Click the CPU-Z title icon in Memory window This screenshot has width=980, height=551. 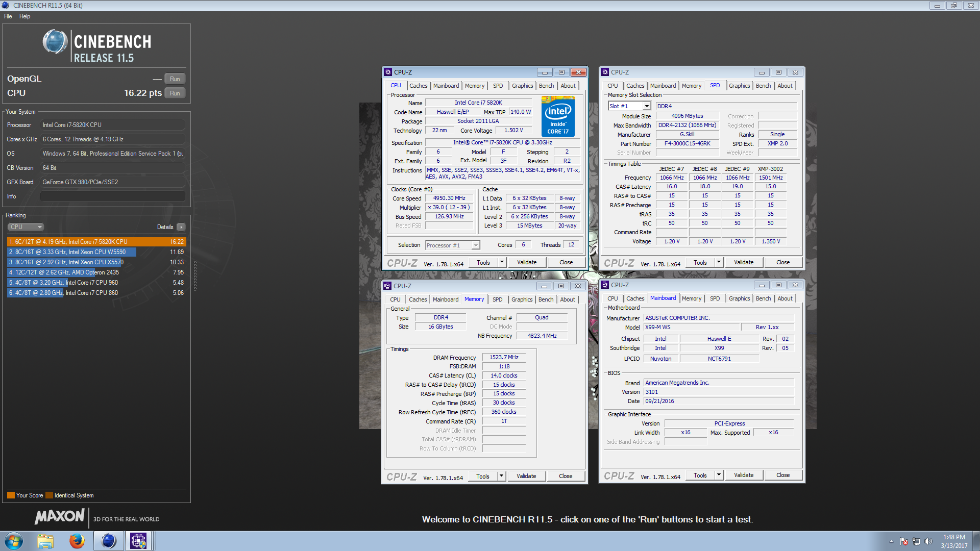(x=387, y=286)
